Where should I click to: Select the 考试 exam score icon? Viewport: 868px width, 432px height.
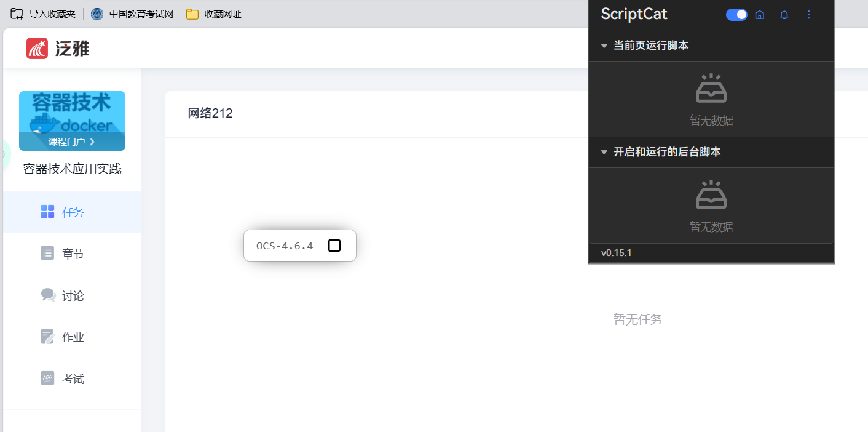47,378
